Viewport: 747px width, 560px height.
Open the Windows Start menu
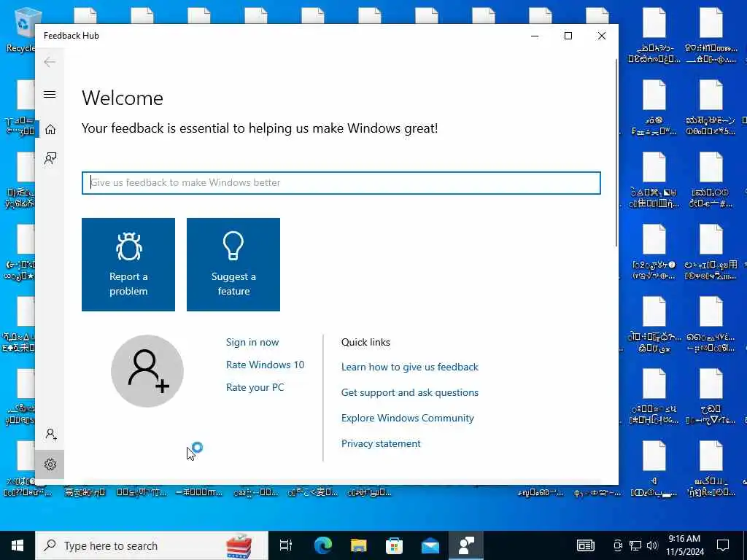click(18, 545)
